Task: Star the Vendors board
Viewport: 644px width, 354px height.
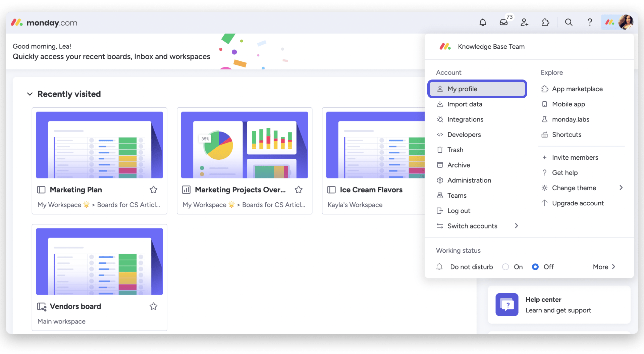Action: (x=154, y=306)
